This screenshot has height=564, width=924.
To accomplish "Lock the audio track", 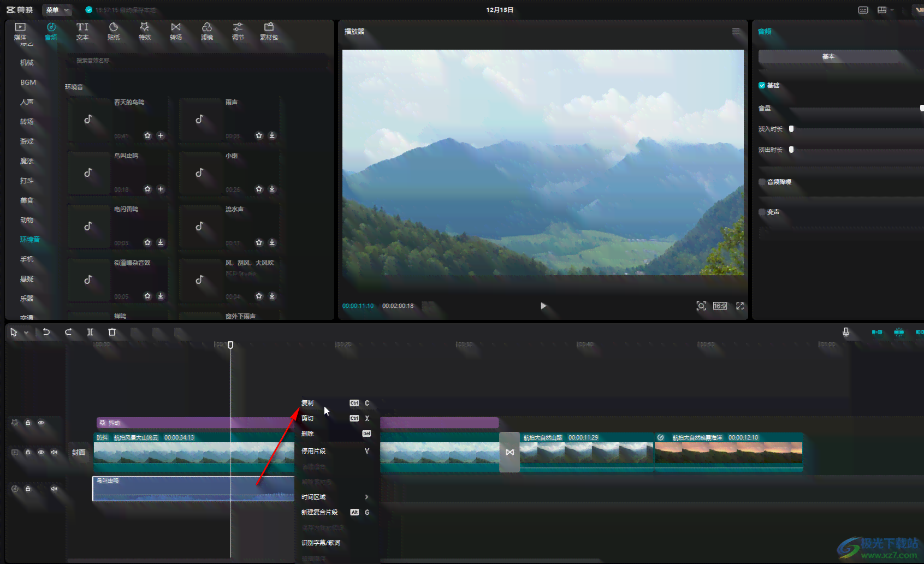I will click(x=28, y=489).
